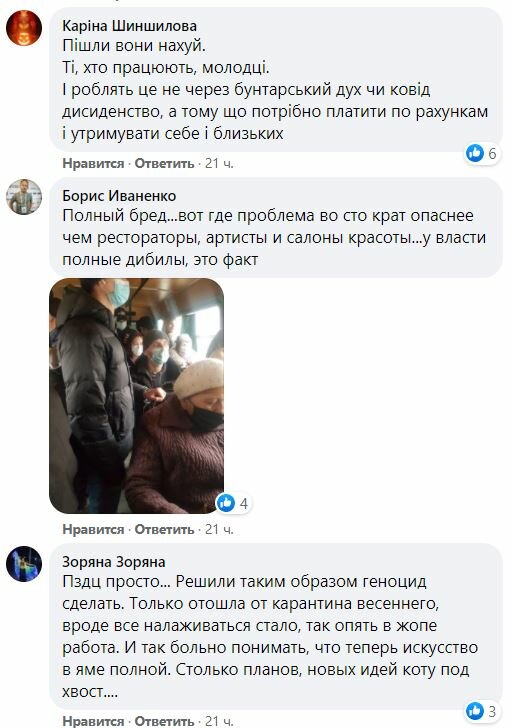Open Зоряна Зоряна's profile avatar
Image resolution: width=512 pixels, height=728 pixels.
tap(24, 564)
